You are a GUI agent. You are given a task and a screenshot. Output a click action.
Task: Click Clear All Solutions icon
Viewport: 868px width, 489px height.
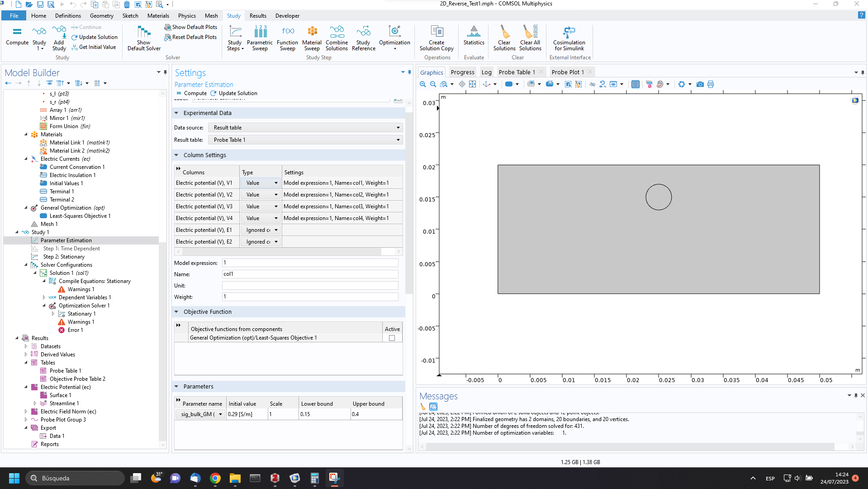[530, 38]
